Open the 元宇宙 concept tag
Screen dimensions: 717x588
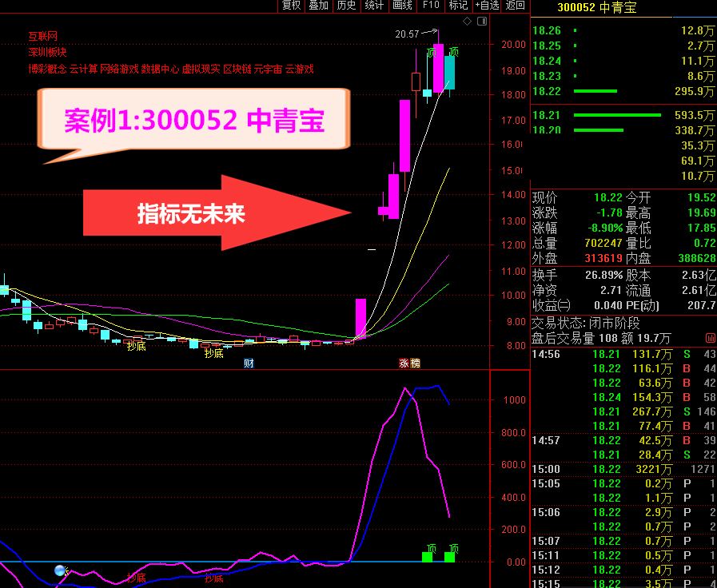[268, 69]
